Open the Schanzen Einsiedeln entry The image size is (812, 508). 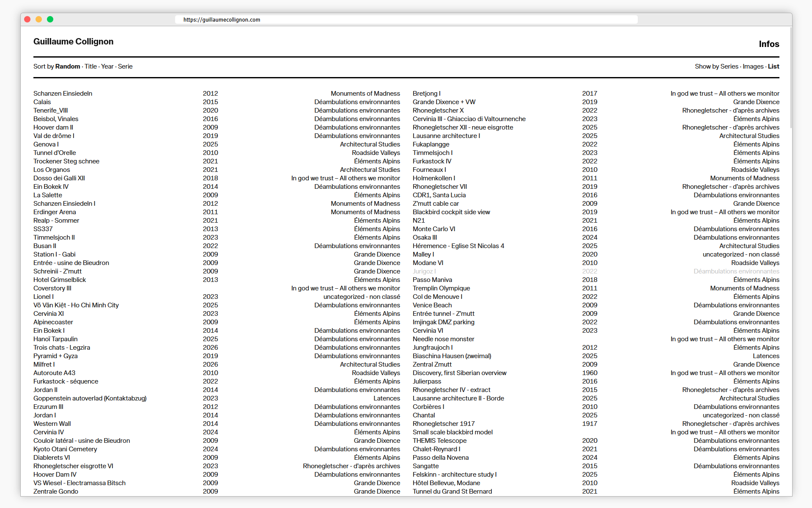click(x=63, y=94)
